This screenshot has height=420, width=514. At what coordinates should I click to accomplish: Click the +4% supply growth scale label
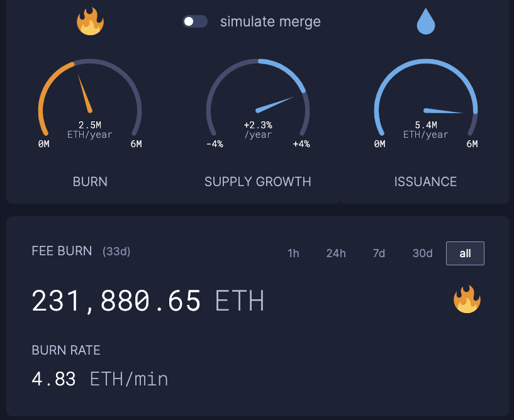tap(301, 144)
